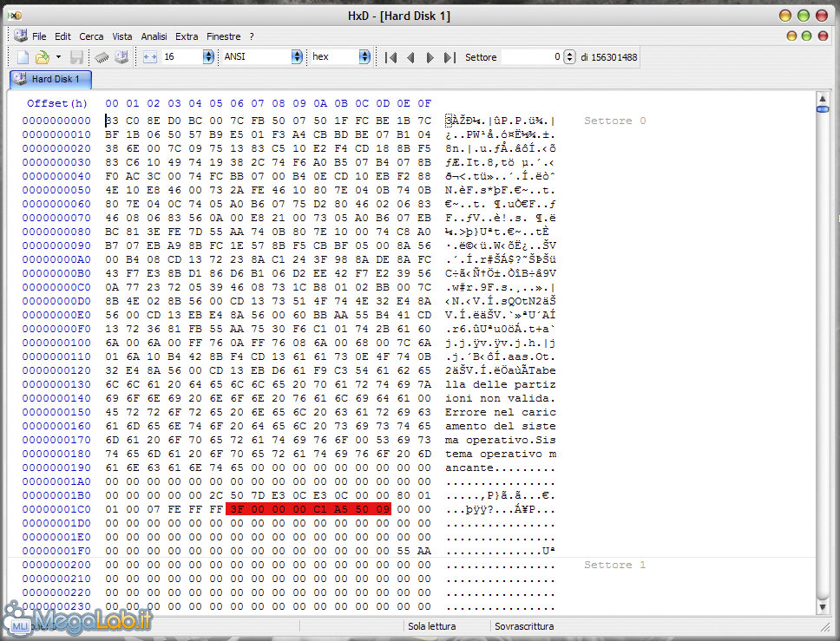This screenshot has height=641, width=840.
Task: Click the Settore number input field
Action: 532,56
